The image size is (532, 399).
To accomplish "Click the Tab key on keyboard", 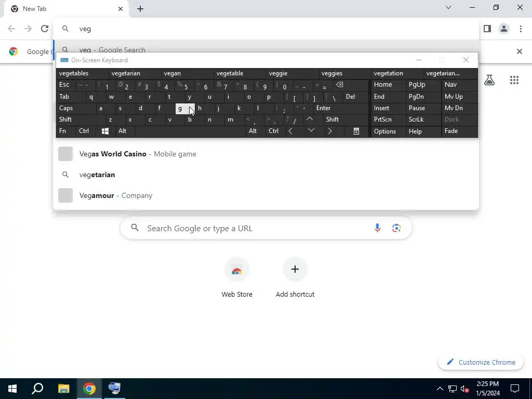I will [x=71, y=97].
